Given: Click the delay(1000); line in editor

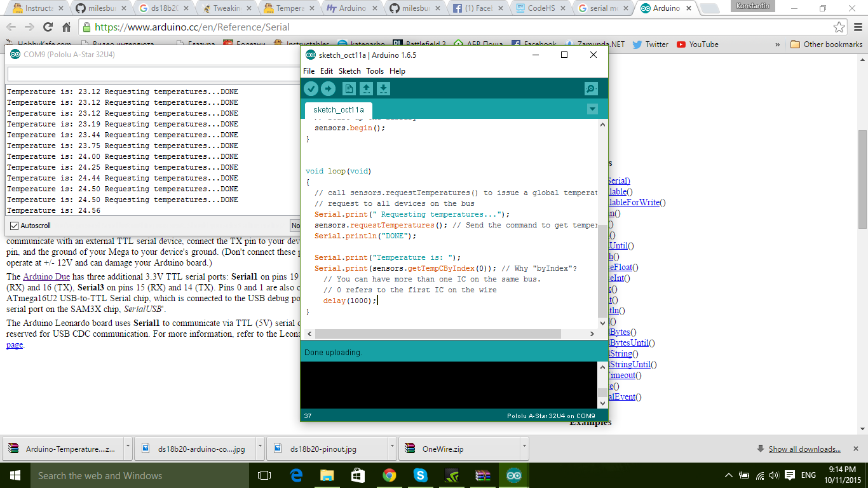Looking at the screenshot, I should pos(350,301).
